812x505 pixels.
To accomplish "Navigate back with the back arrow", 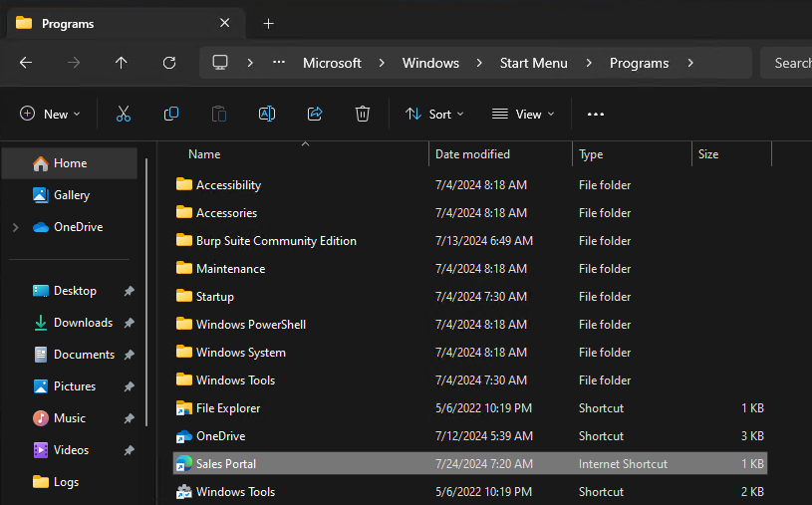I will (x=26, y=63).
